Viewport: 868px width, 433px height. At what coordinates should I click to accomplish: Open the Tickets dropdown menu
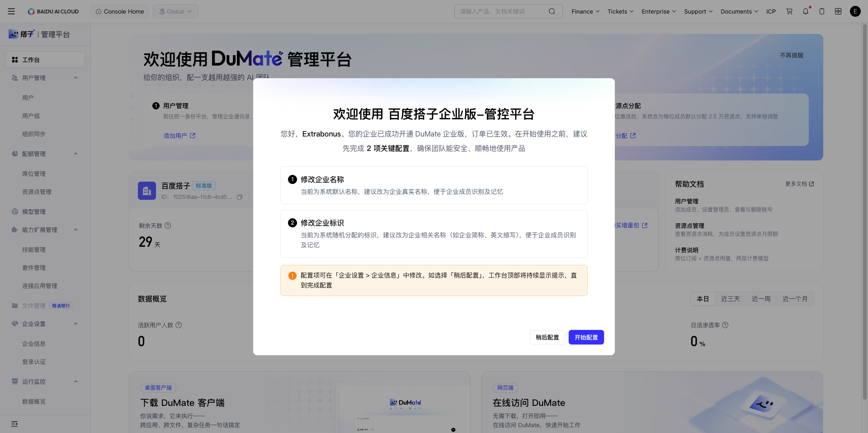(x=620, y=11)
